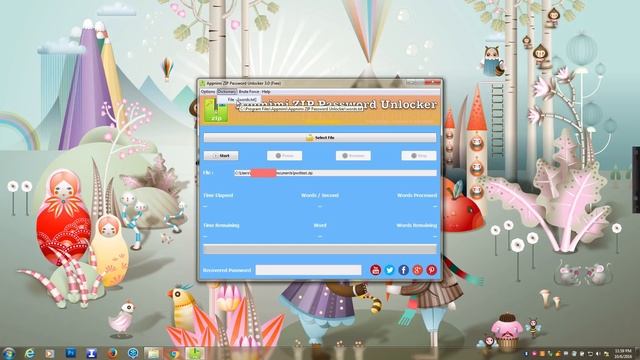This screenshot has width=640, height=360.
Task: Launch Google Chrome from the taskbar
Action: [x=174, y=353]
